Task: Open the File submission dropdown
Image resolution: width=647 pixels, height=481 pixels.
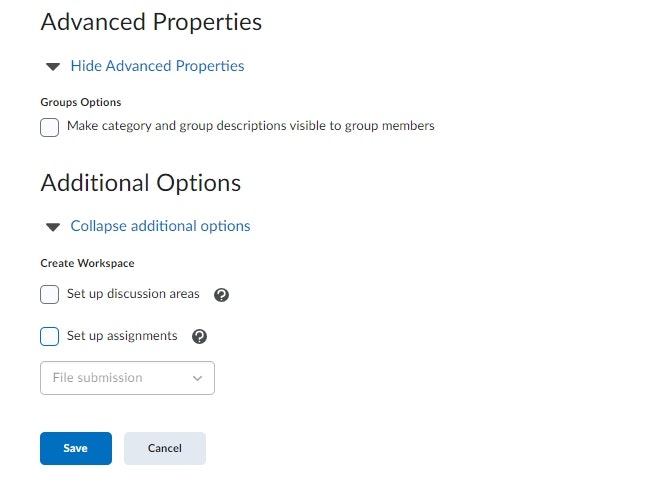Action: pyautogui.click(x=127, y=378)
